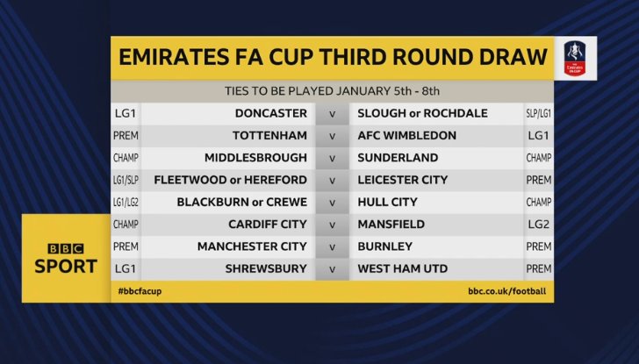The height and width of the screenshot is (364, 639).
Task: Select the Leicester City entry
Action: click(x=403, y=180)
